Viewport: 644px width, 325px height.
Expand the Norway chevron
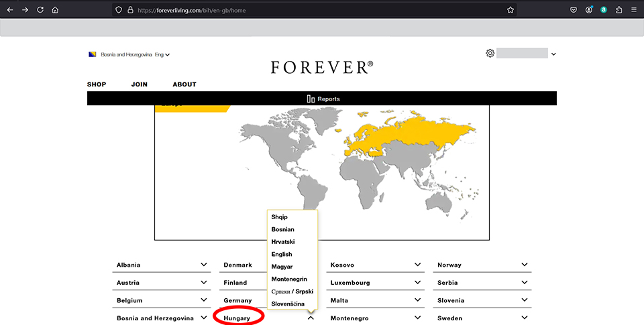point(525,265)
